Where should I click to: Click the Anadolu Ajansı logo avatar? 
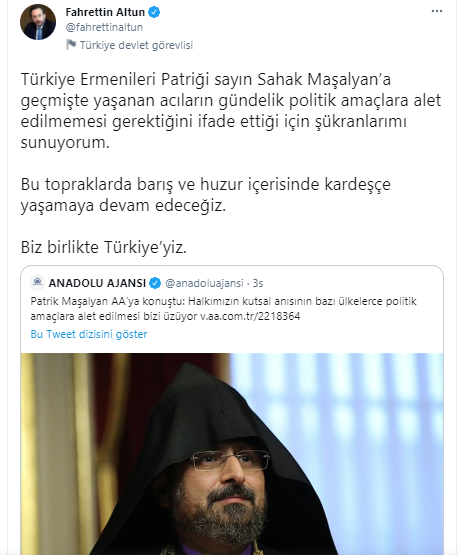tap(38, 283)
